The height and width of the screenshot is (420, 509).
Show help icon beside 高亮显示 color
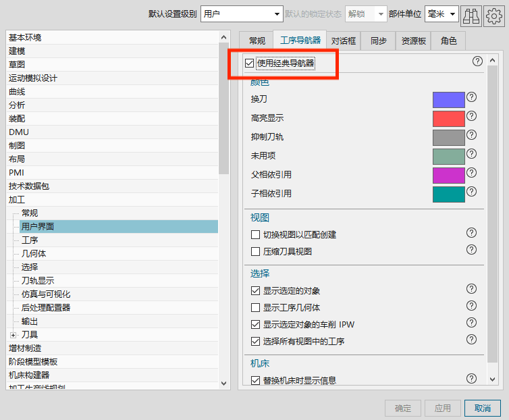[x=471, y=116]
